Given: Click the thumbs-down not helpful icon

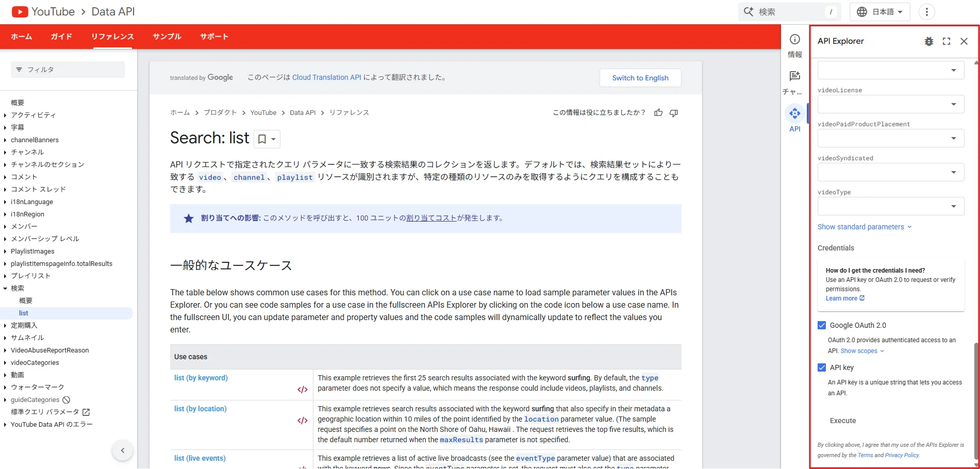Looking at the screenshot, I should [673, 112].
